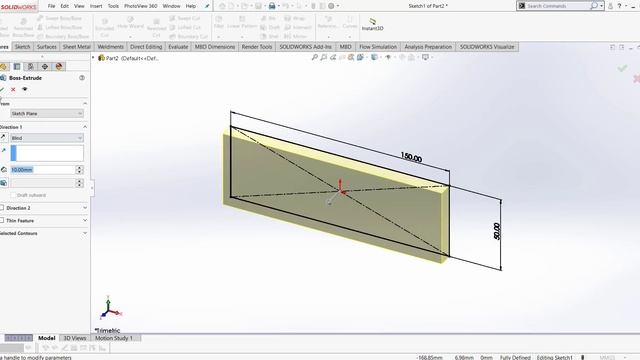
Task: Expand Part2 flyout tree arrow
Action: click(x=93, y=58)
